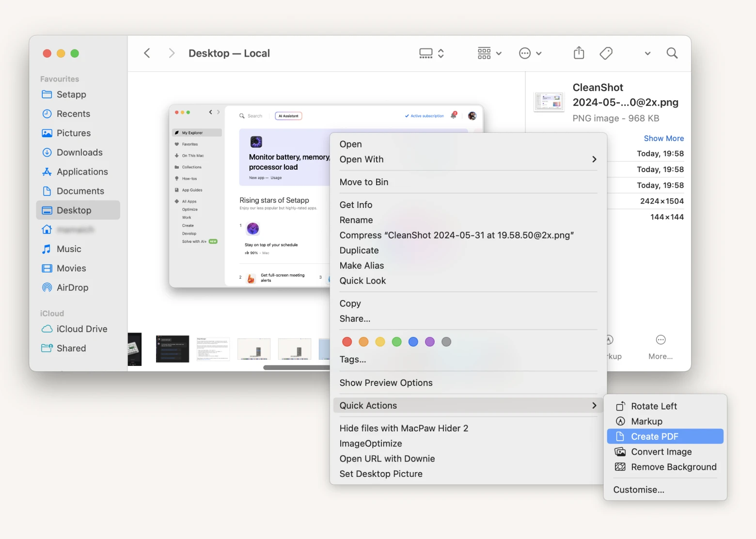Choose Open URL with Downie
Image resolution: width=756 pixels, height=539 pixels.
(468, 459)
